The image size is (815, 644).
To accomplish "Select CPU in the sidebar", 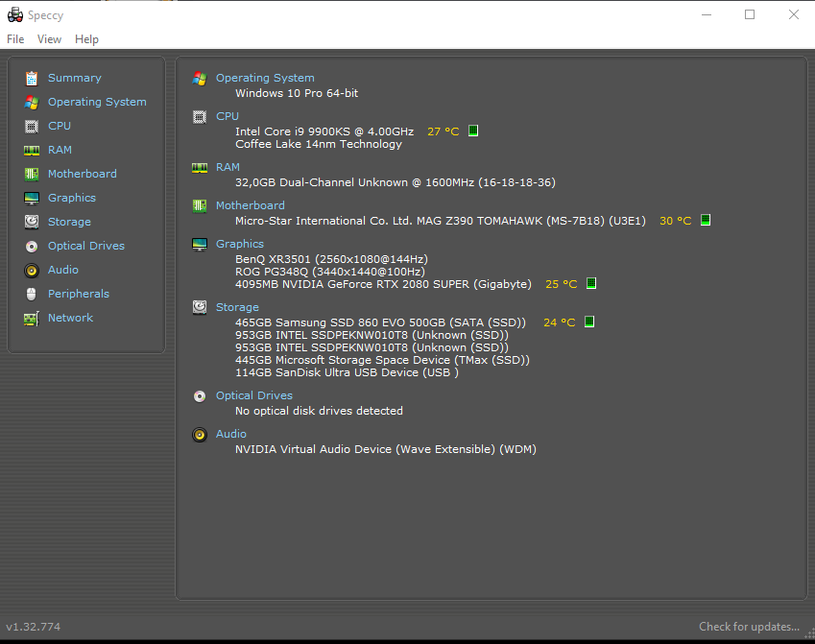I will point(60,126).
